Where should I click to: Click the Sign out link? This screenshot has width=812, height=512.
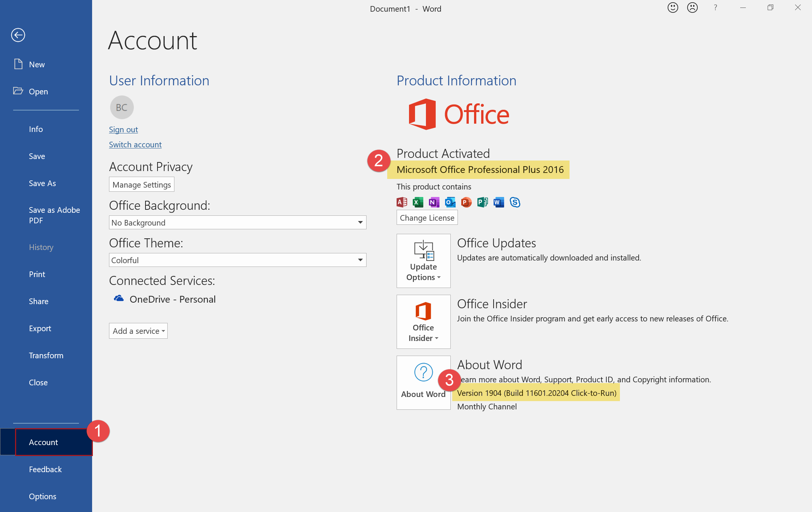click(x=123, y=129)
